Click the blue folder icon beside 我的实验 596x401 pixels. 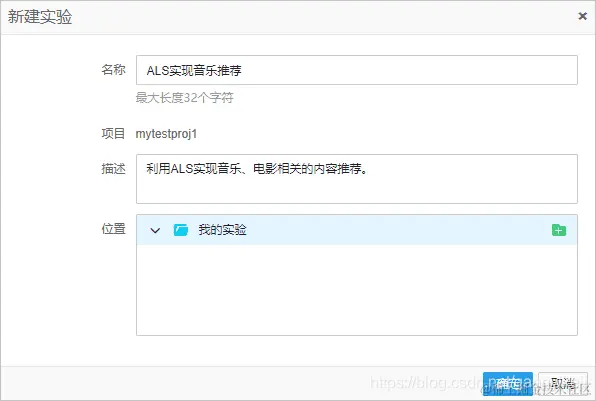pyautogui.click(x=181, y=230)
